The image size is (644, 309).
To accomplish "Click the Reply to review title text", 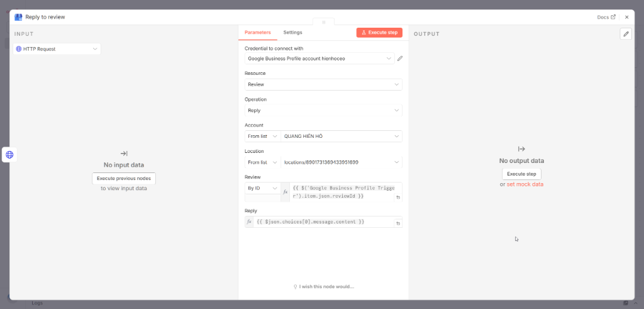I will tap(45, 17).
